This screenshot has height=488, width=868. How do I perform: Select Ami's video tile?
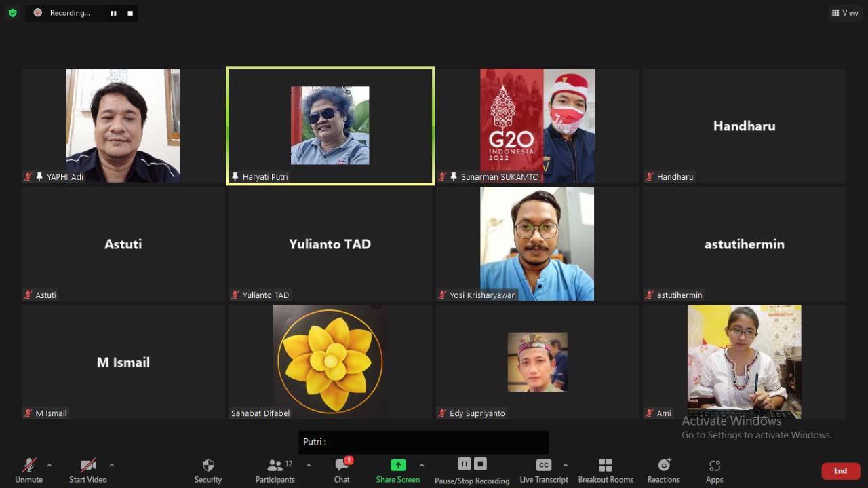pos(744,362)
